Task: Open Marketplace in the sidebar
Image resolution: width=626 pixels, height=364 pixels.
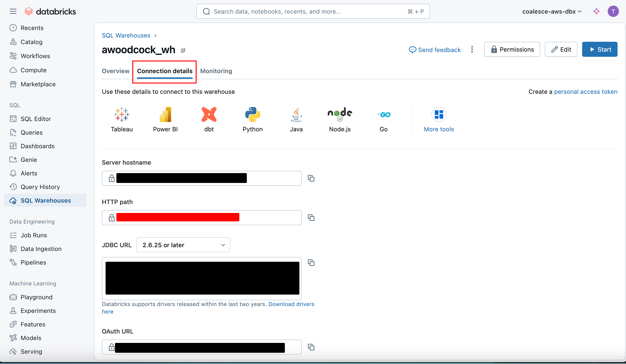Action: [45, 84]
